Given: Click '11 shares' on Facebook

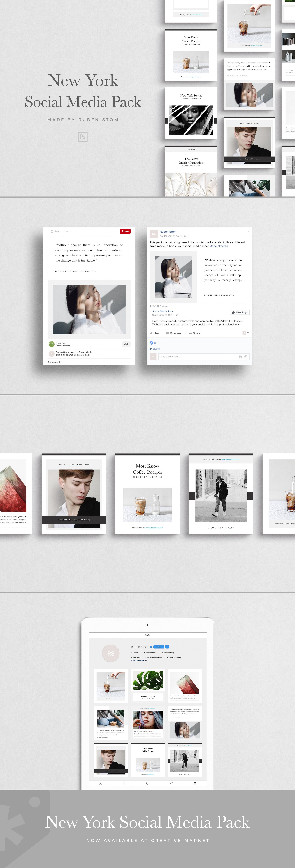Looking at the screenshot, I should [x=155, y=349].
